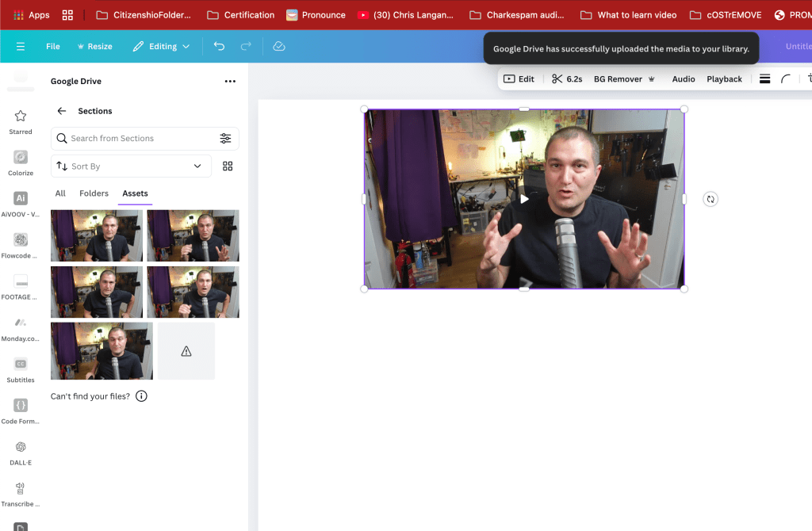Open the Colorize app
Screen dimensions: 812x531
[20, 163]
